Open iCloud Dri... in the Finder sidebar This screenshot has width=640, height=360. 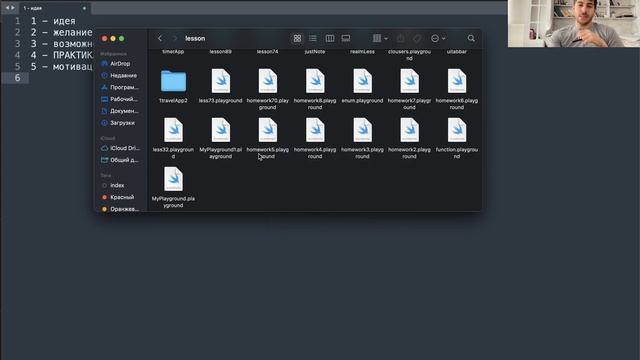click(x=120, y=148)
